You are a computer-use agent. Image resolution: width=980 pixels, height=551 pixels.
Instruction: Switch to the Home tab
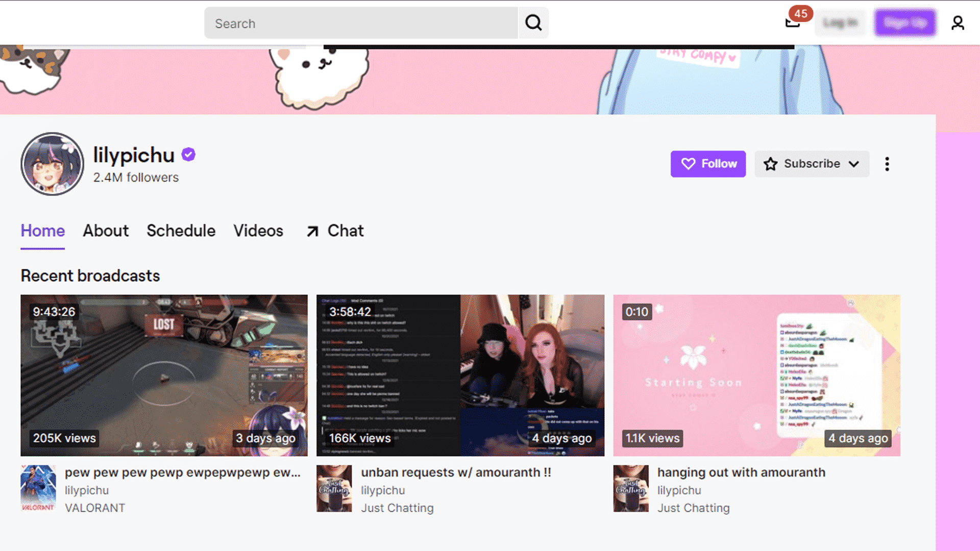tap(43, 231)
